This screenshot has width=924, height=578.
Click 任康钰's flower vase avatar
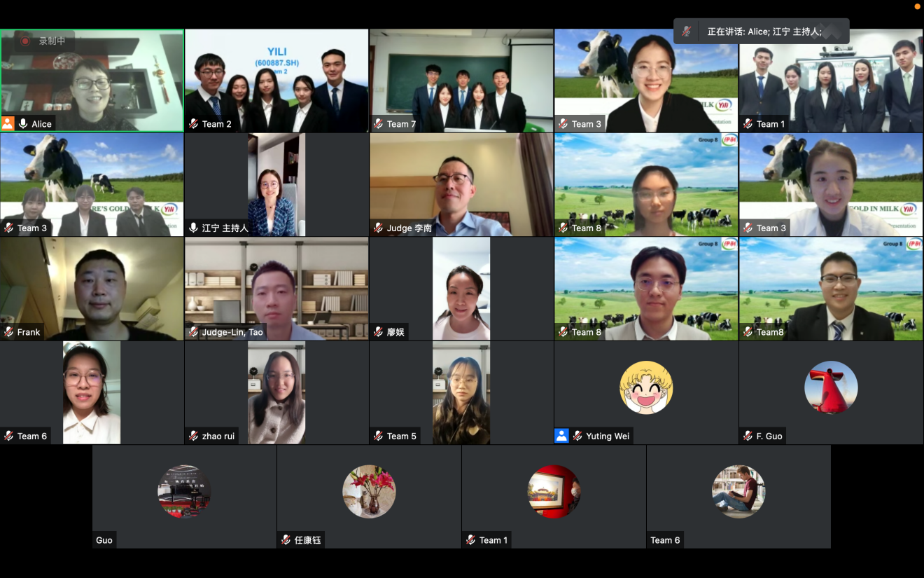point(369,491)
